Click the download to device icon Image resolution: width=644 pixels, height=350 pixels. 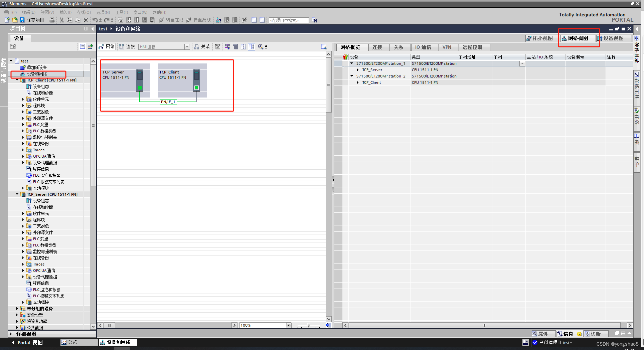(x=129, y=20)
